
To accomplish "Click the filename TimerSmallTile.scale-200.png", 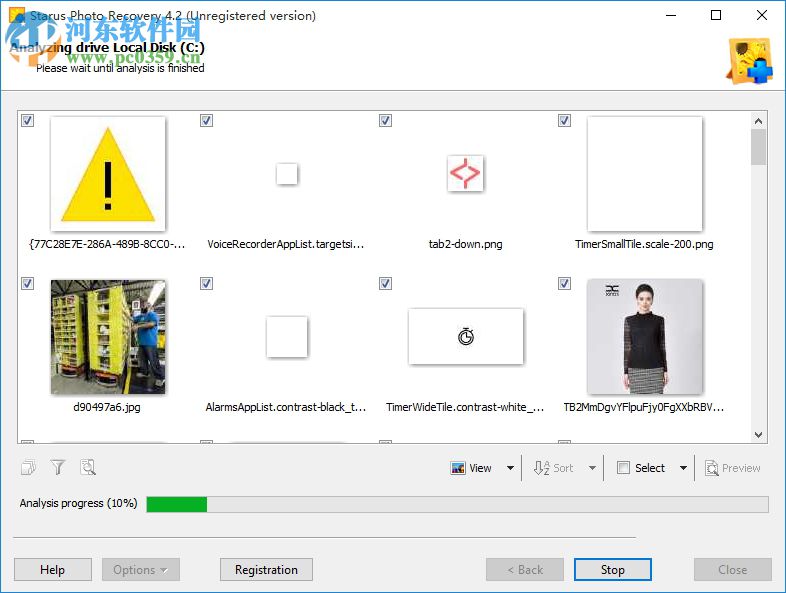I will pos(644,244).
